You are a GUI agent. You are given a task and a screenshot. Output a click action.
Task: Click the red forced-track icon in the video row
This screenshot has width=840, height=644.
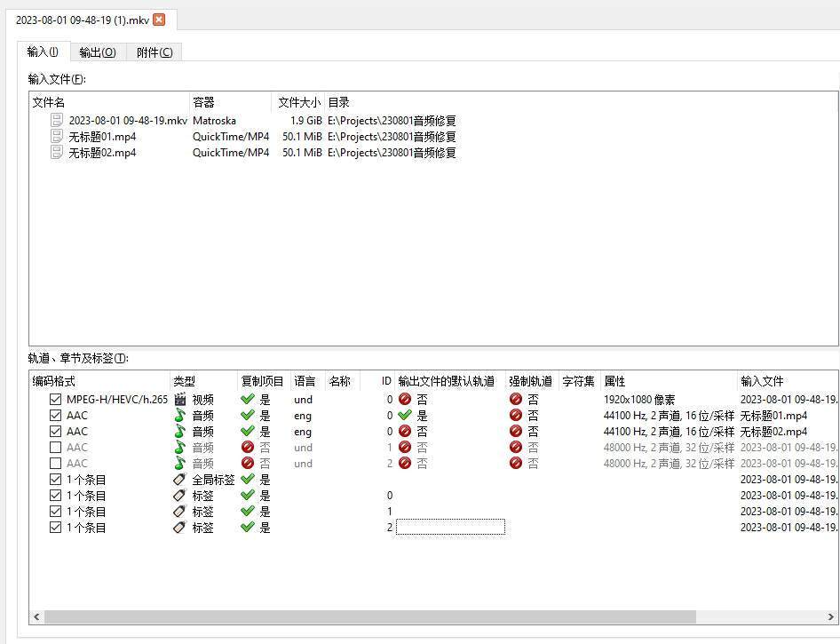pyautogui.click(x=516, y=399)
